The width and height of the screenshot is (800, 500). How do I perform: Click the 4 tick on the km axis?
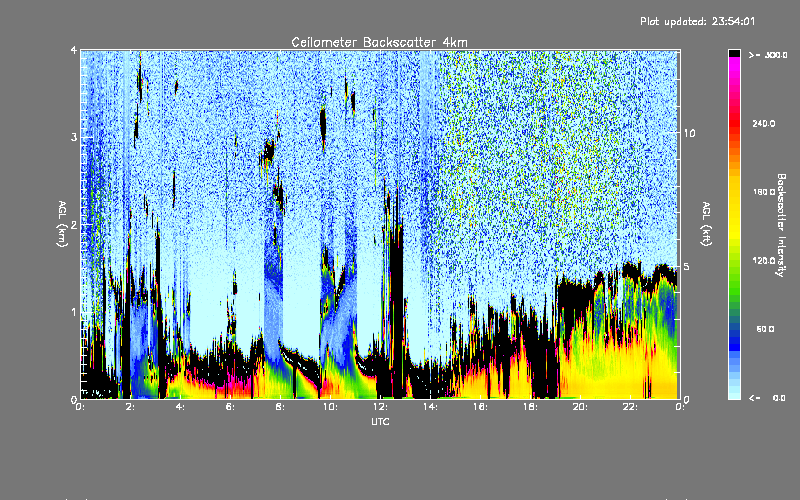[74, 50]
